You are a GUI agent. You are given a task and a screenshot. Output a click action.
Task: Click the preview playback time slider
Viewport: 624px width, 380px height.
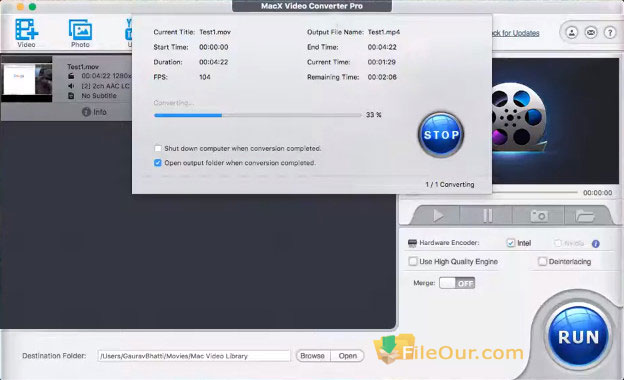[535, 193]
